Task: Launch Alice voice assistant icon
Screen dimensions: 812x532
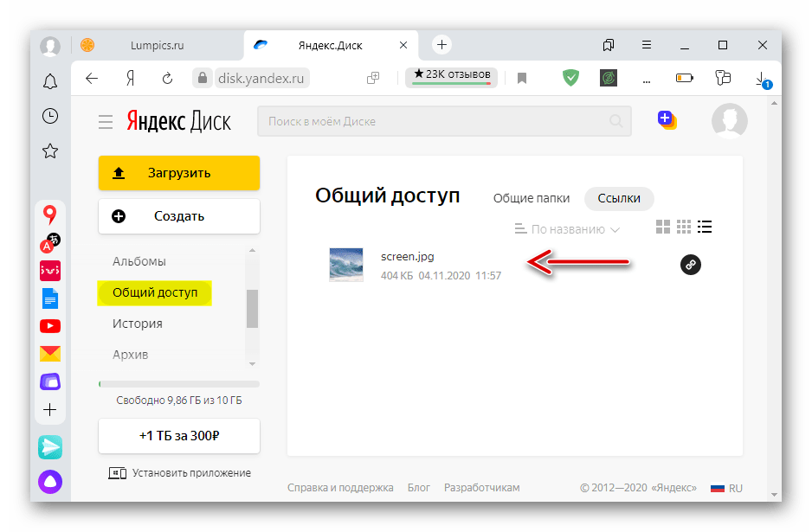Action: tap(50, 482)
